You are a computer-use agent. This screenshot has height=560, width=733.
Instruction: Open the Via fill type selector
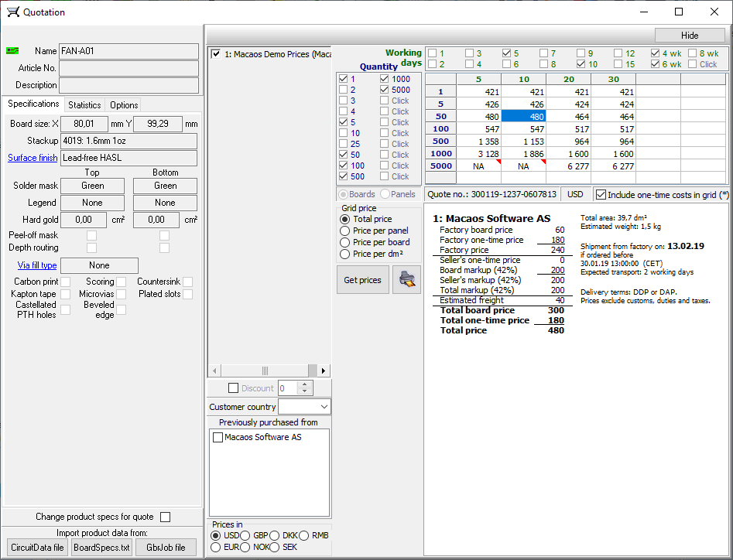(100, 265)
